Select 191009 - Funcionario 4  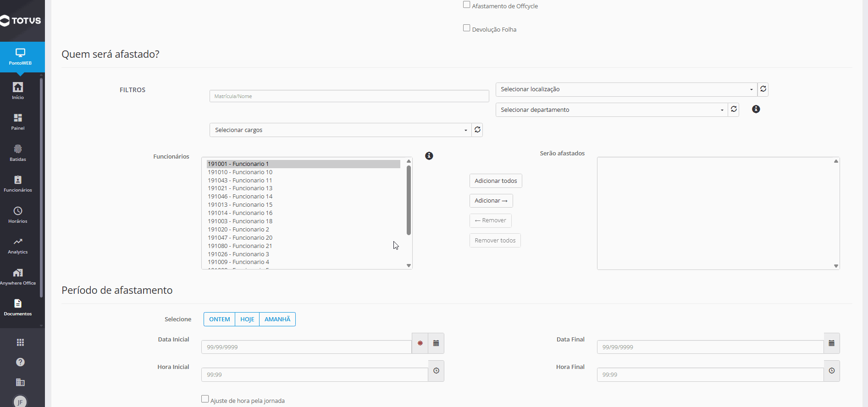pyautogui.click(x=304, y=262)
